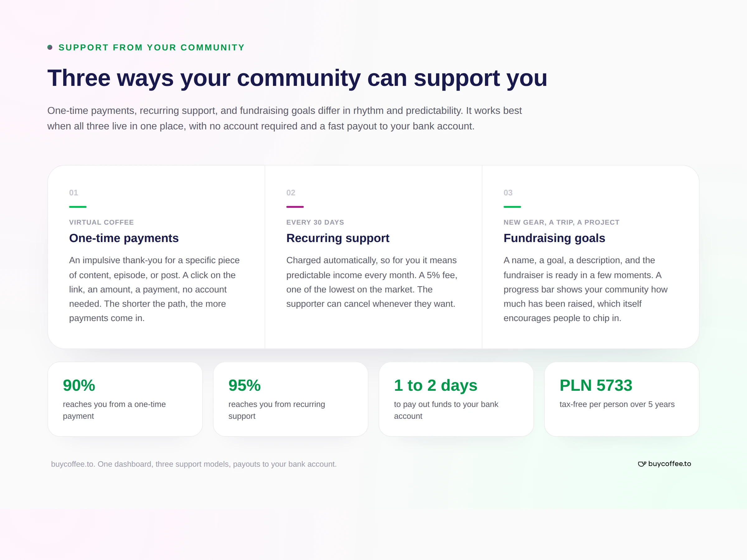The width and height of the screenshot is (747, 560).
Task: Click the 95% recurring support stat
Action: (x=290, y=399)
